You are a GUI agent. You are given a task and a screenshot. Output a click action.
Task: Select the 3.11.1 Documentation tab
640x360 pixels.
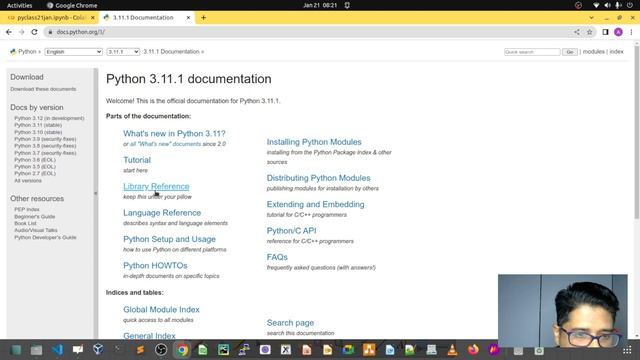[143, 18]
